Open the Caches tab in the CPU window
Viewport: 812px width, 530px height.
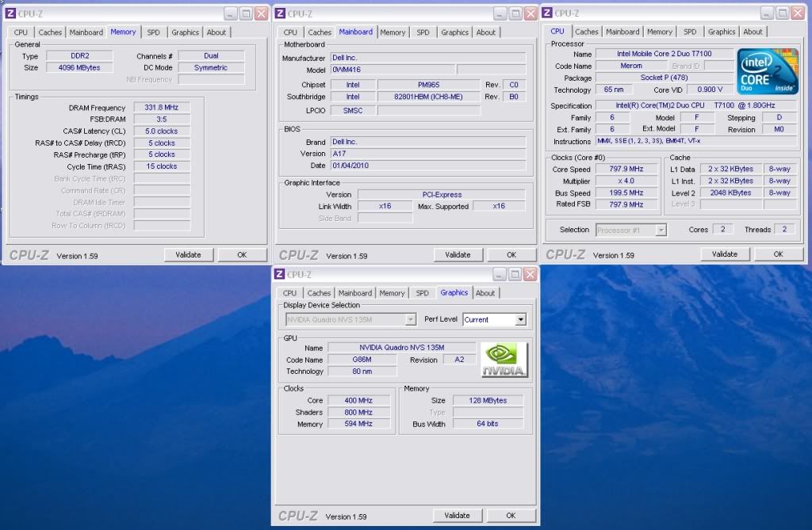coord(587,32)
